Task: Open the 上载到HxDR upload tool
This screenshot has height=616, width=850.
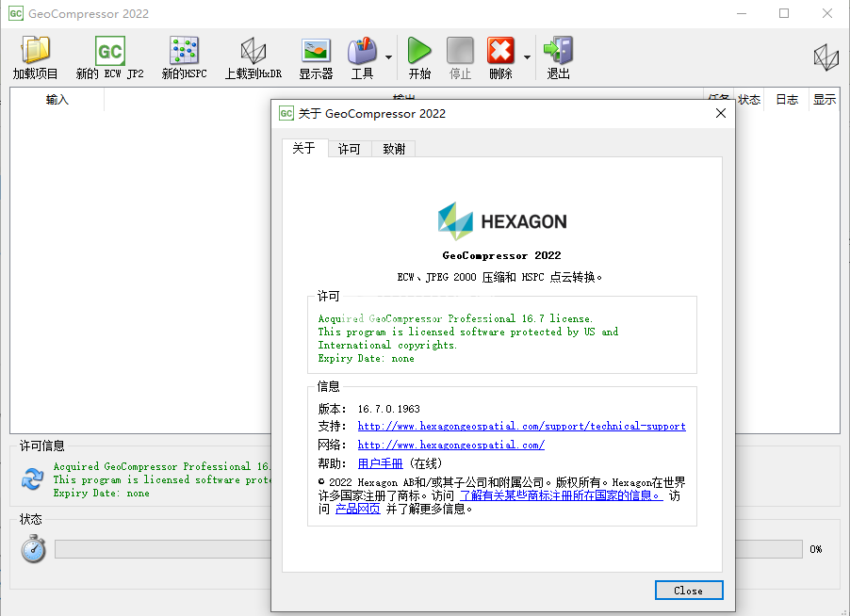Action: [x=253, y=57]
